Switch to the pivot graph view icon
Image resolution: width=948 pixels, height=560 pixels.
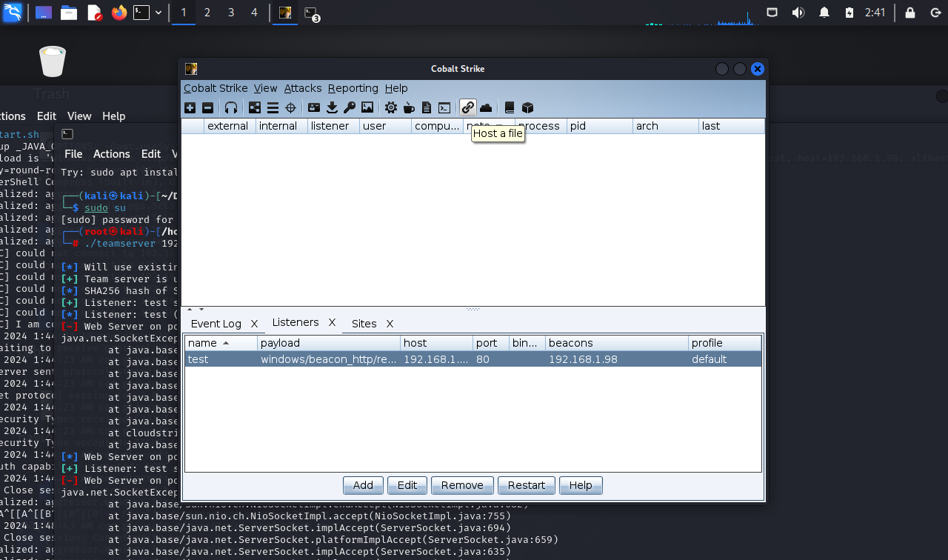(255, 108)
